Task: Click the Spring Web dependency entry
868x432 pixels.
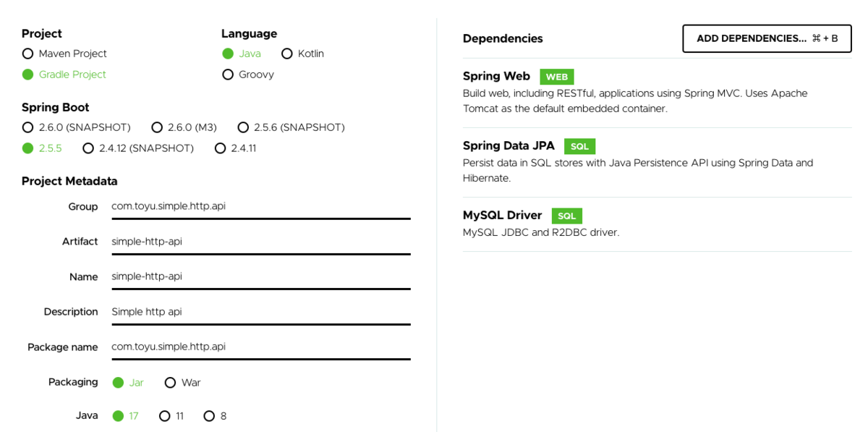Action: tap(496, 76)
